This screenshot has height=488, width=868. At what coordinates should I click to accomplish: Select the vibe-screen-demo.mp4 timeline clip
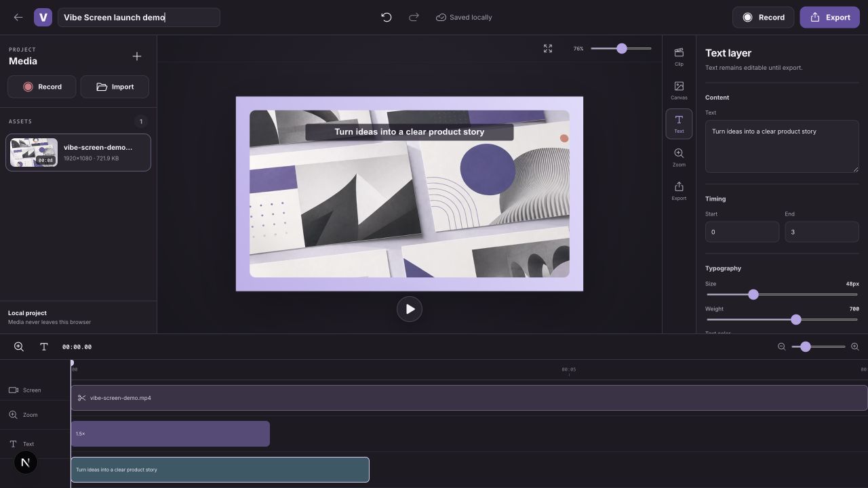[x=469, y=398]
